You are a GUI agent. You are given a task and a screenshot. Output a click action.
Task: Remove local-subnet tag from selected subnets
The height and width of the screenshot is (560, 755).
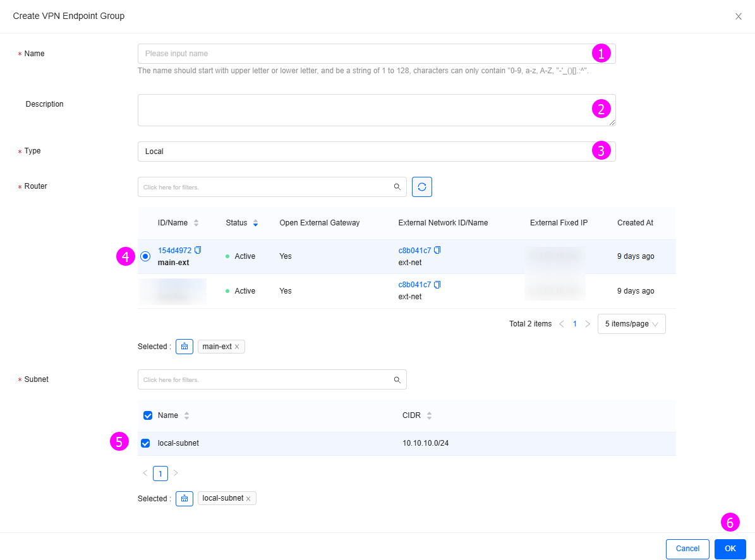248,499
